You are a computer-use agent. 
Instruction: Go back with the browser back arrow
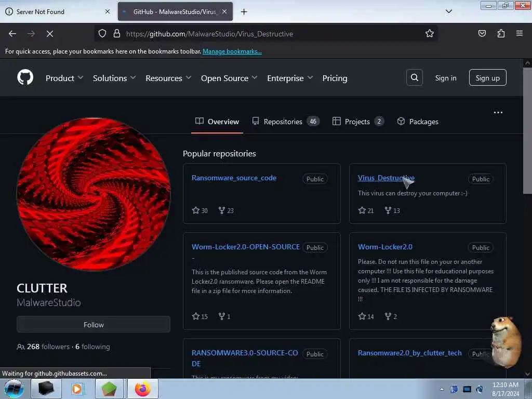[x=12, y=34]
